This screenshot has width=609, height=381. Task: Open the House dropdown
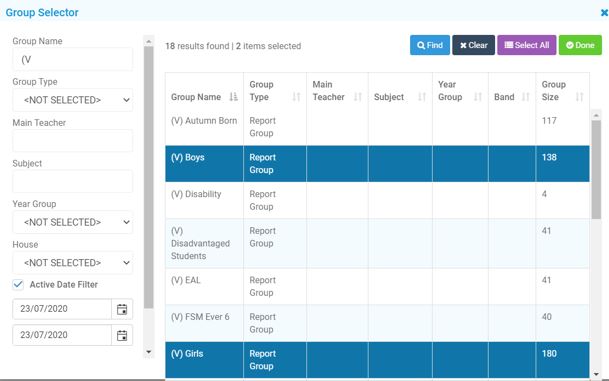(73, 263)
